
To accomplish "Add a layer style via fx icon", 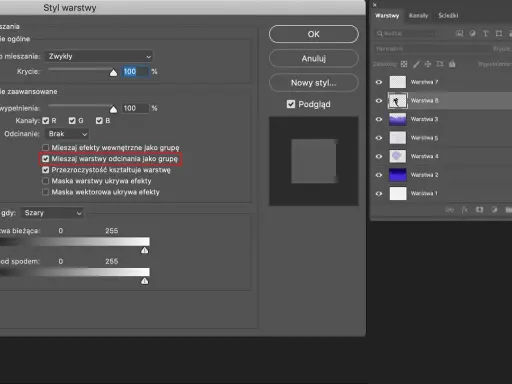I will tap(465, 209).
